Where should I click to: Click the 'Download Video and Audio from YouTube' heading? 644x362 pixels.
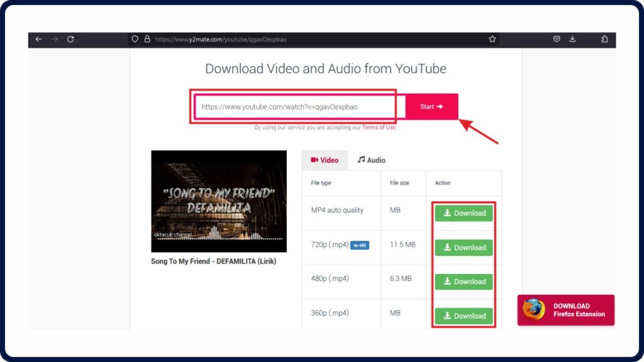click(x=326, y=69)
